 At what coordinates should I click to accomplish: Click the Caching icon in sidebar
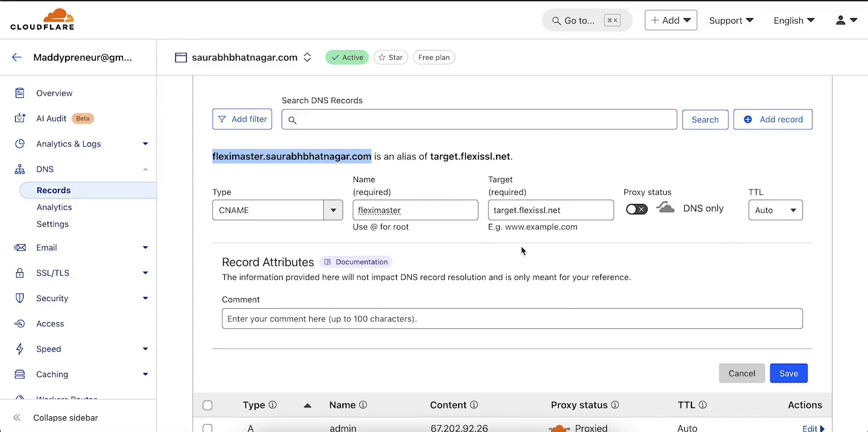[x=20, y=374]
